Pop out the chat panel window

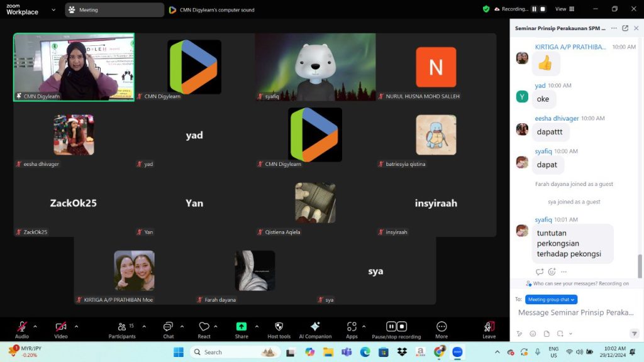625,28
